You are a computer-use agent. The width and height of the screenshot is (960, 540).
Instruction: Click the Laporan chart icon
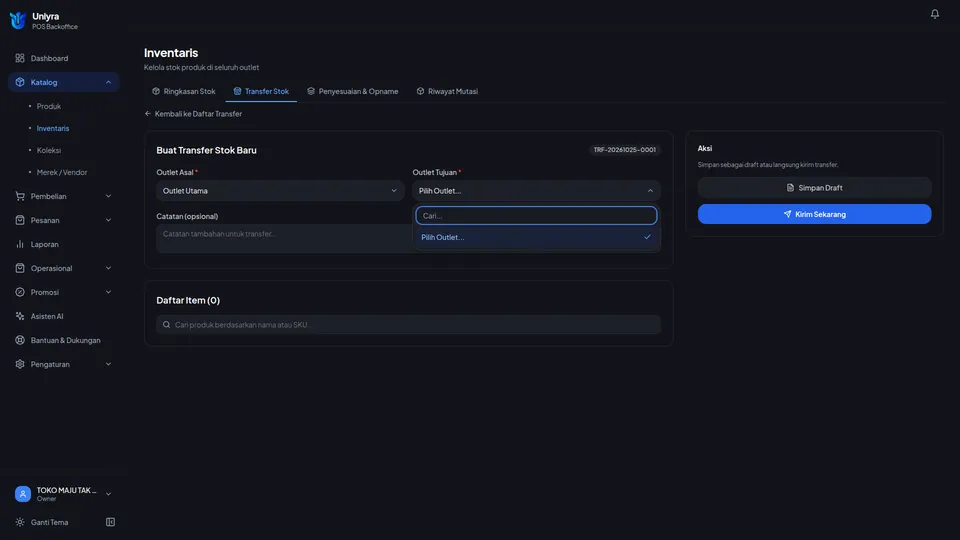[20, 244]
